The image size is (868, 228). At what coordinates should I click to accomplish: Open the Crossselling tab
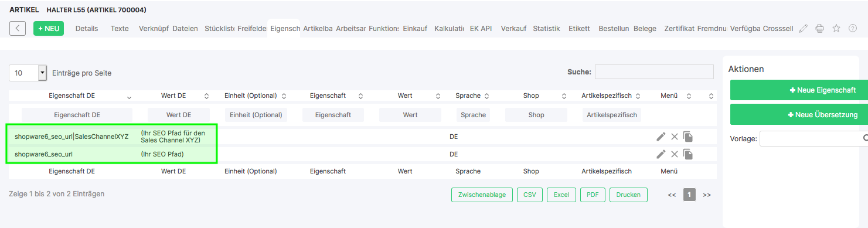coord(778,28)
